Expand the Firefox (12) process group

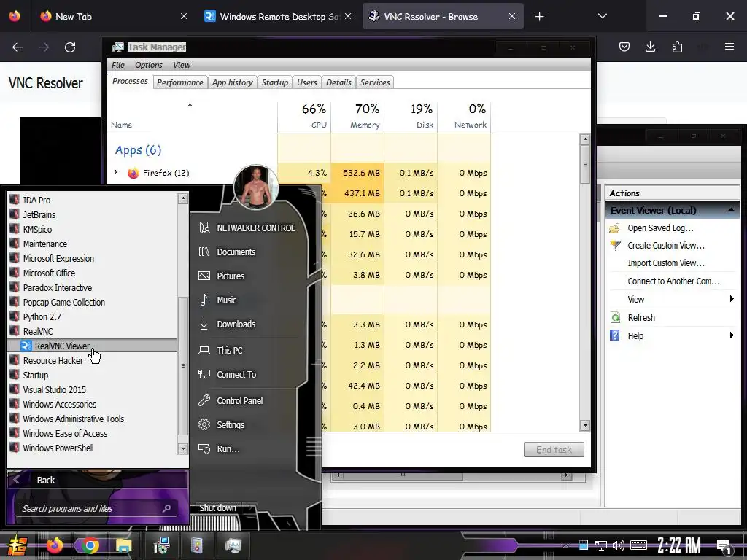coord(116,172)
